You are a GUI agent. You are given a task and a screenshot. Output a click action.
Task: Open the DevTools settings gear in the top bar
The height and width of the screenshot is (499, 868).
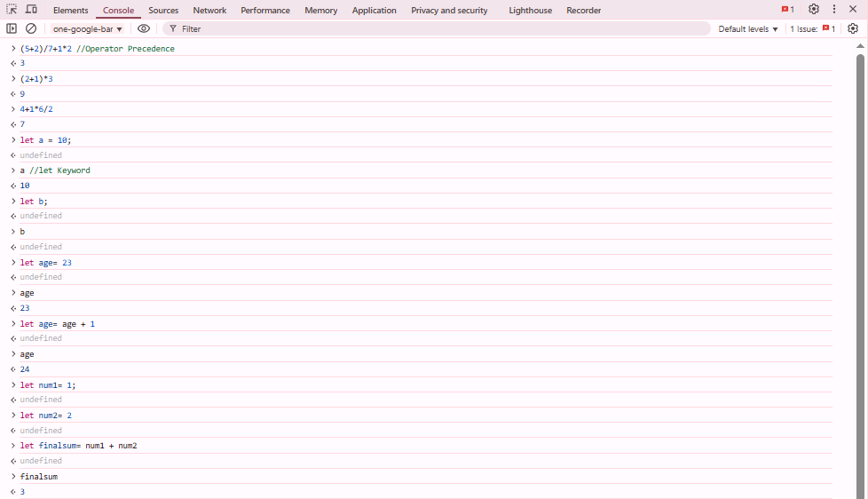point(813,10)
